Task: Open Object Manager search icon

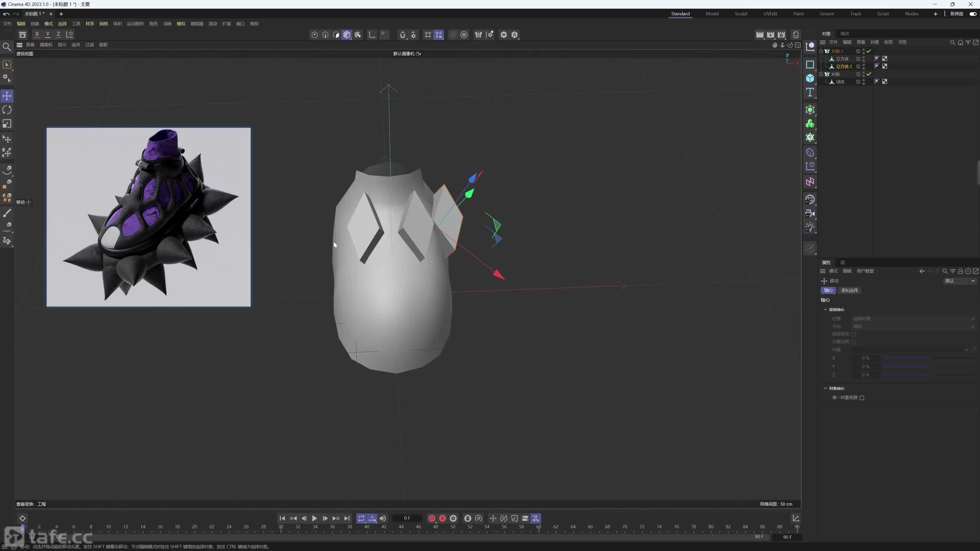Action: (x=953, y=42)
